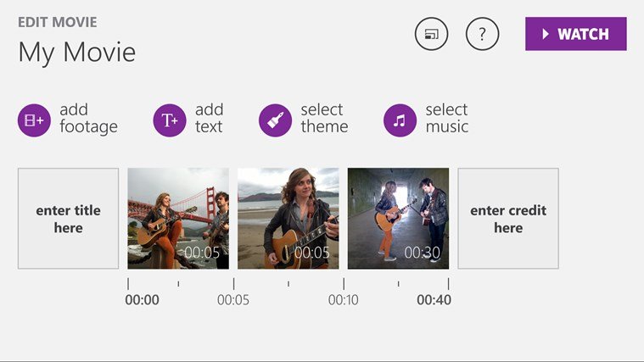The width and height of the screenshot is (644, 362).
Task: Click the 00:00 timeline marker
Action: point(142,299)
